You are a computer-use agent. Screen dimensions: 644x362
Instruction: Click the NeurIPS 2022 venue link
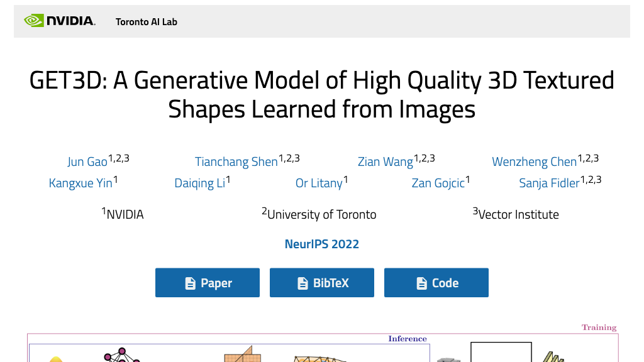coord(322,244)
